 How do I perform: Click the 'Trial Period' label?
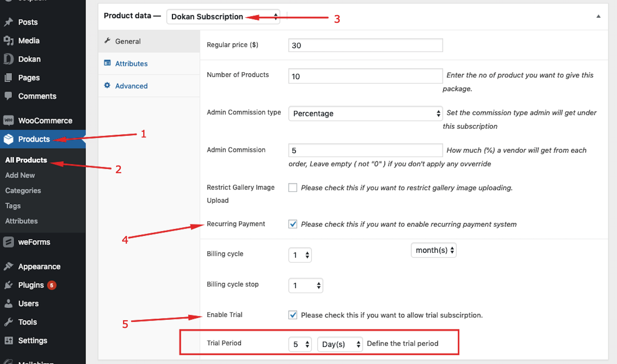(x=224, y=343)
